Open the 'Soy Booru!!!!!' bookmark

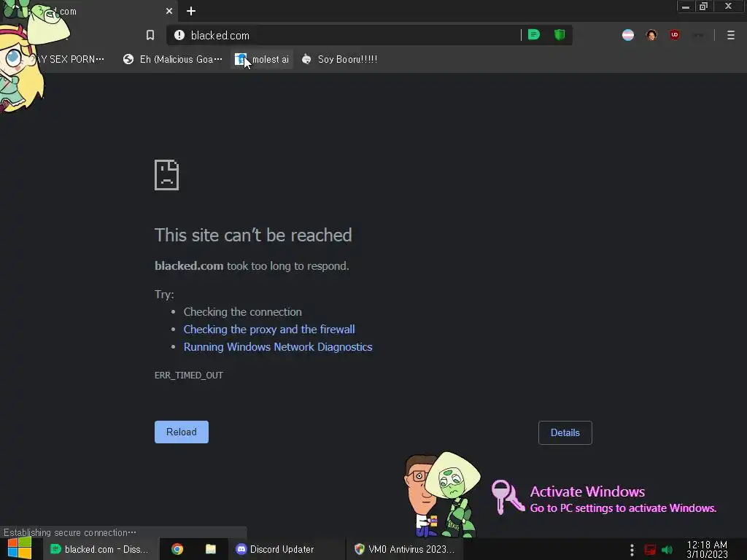point(340,59)
